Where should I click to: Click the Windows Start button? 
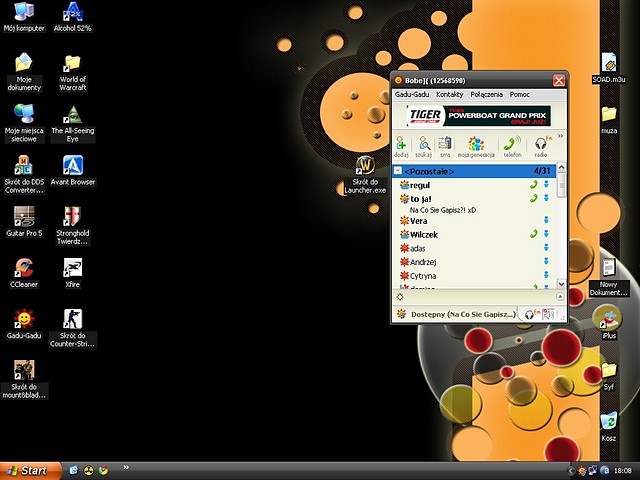coord(31,471)
